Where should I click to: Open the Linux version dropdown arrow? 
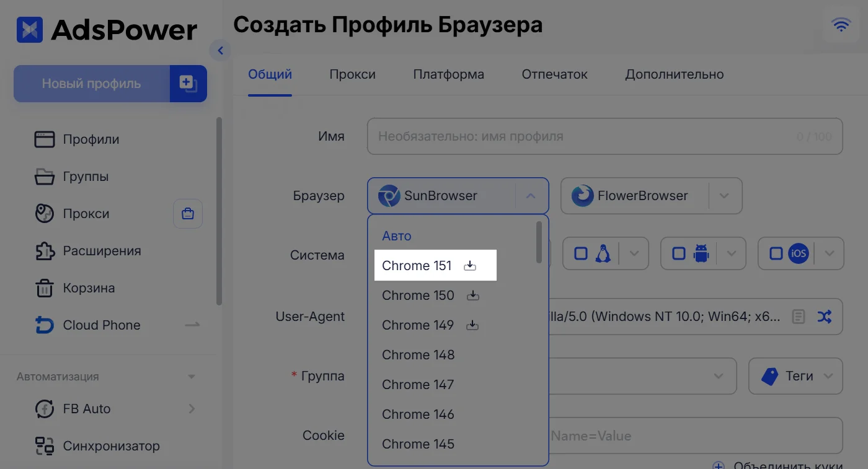point(634,253)
